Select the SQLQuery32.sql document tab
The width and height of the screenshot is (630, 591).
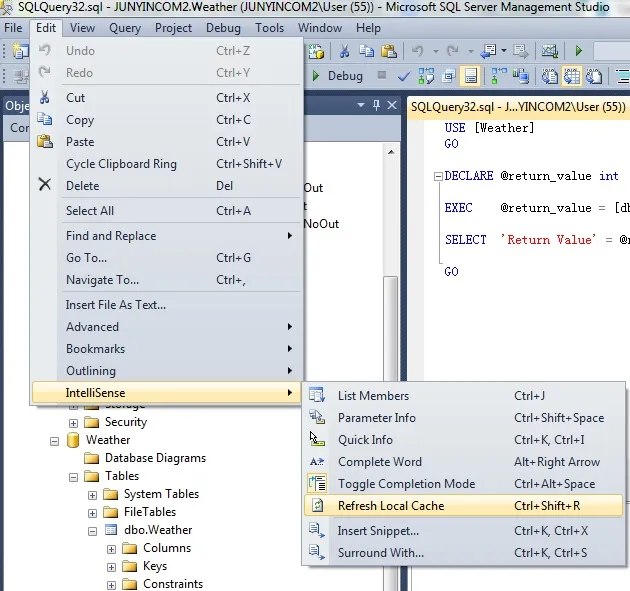tap(518, 107)
